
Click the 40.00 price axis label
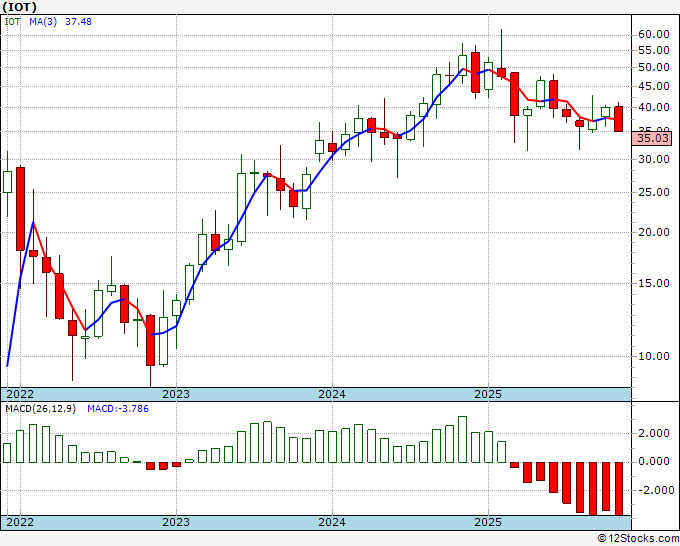654,107
